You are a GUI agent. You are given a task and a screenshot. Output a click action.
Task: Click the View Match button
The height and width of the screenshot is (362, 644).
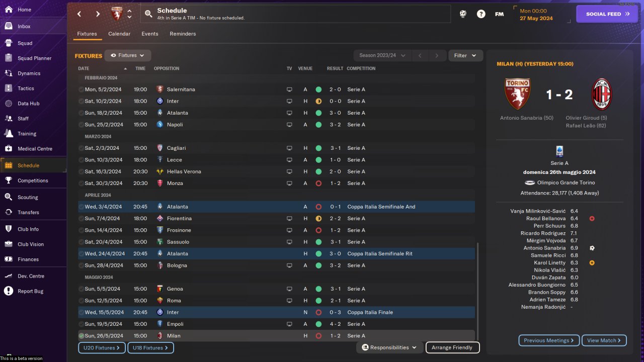coord(604,340)
